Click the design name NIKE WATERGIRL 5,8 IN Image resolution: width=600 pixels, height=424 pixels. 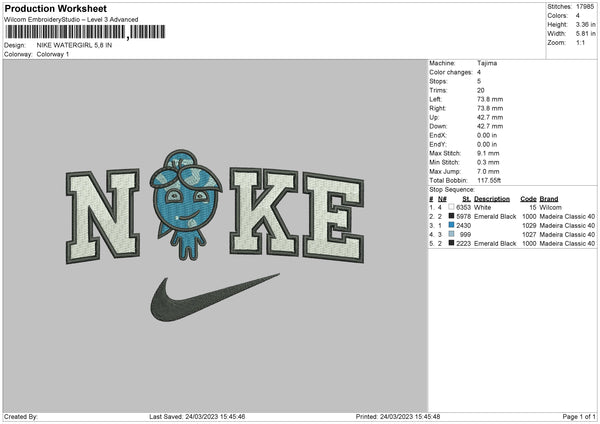tap(74, 45)
